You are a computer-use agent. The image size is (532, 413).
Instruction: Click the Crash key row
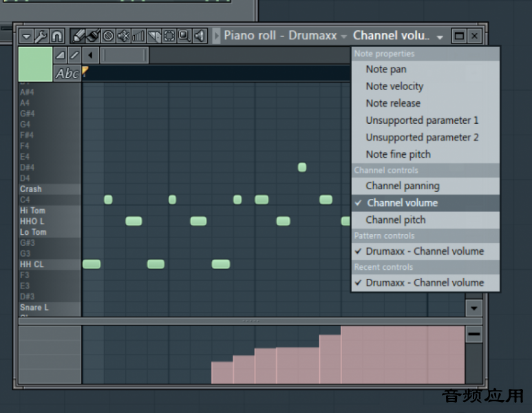coord(50,189)
